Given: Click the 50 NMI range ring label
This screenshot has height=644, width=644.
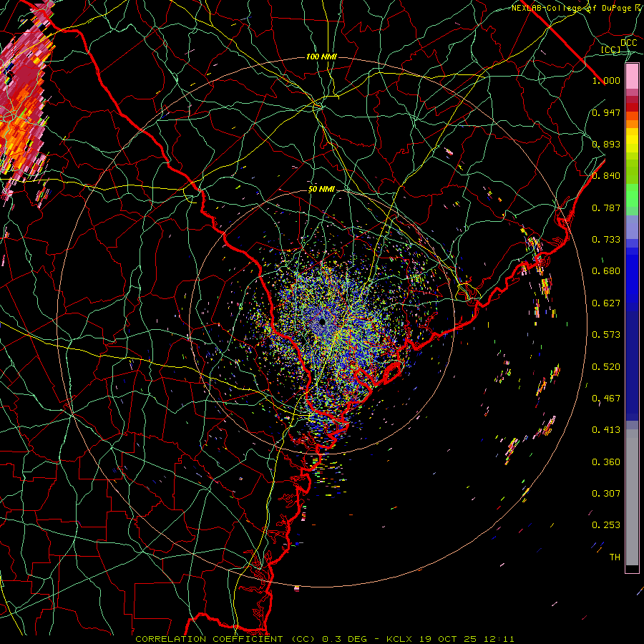Looking at the screenshot, I should 321,190.
